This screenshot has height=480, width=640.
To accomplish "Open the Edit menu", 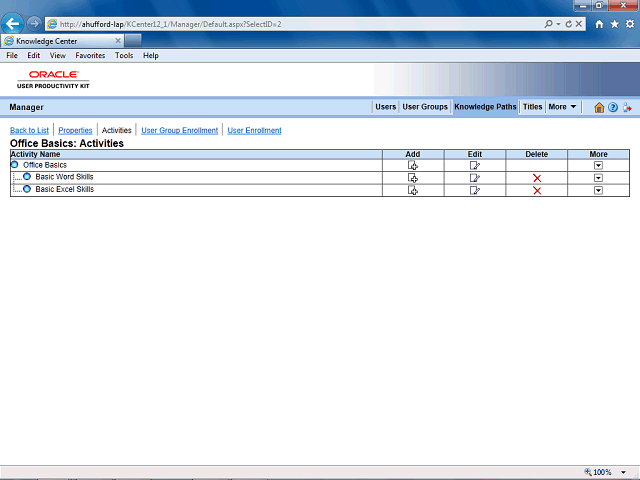I will pyautogui.click(x=33, y=56).
